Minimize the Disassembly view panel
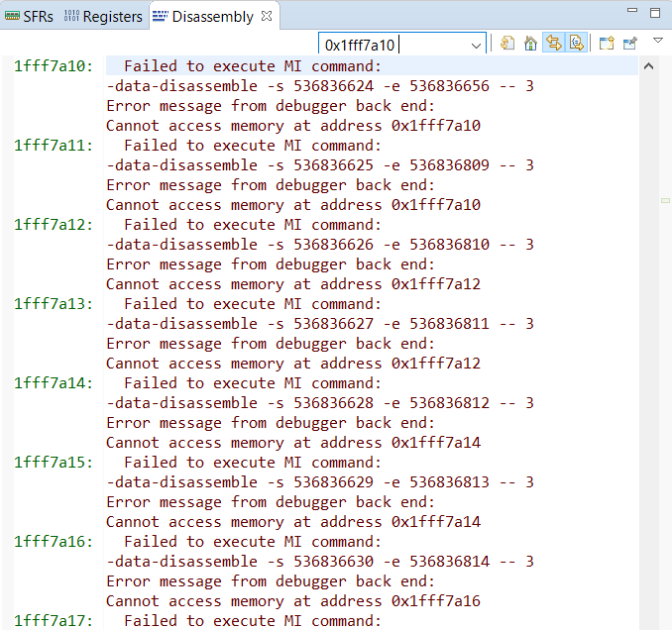672x630 pixels. click(x=632, y=10)
